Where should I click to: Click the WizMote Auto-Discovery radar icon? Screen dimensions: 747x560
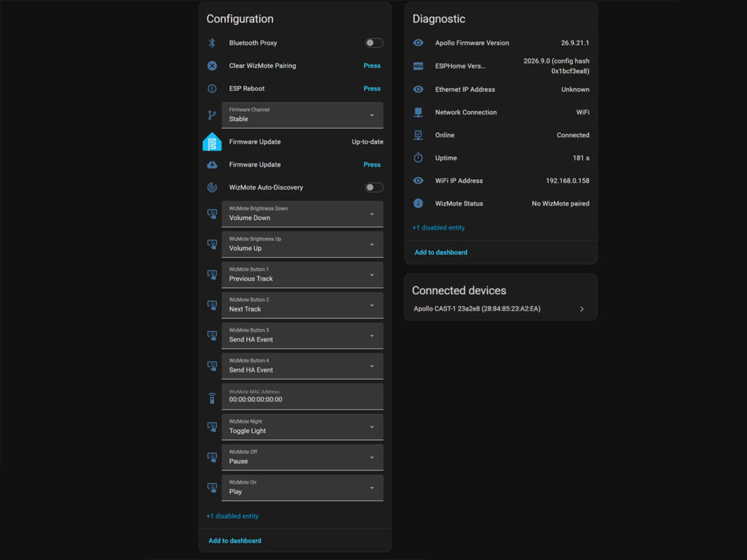[x=212, y=187]
